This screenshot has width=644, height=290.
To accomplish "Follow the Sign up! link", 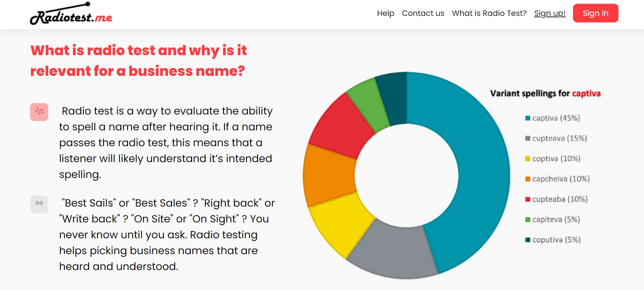I will 550,13.
